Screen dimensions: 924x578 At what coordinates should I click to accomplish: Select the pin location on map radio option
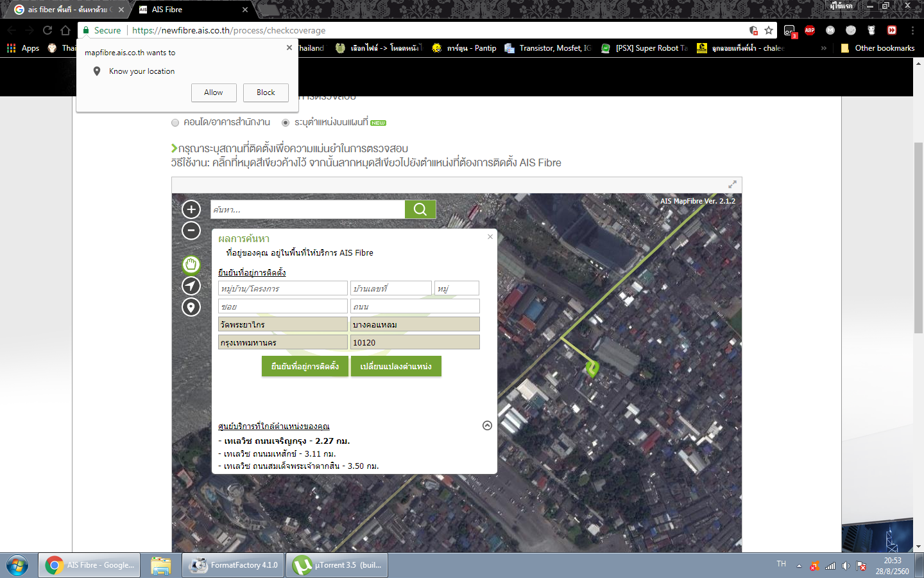pyautogui.click(x=286, y=123)
